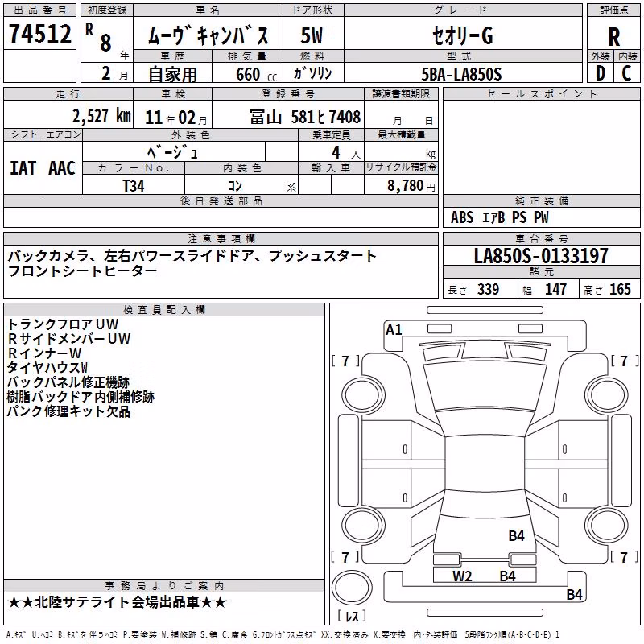Viewport: 644px width, 644px height.
Task: Click the shift type IAT
Action: (x=23, y=168)
